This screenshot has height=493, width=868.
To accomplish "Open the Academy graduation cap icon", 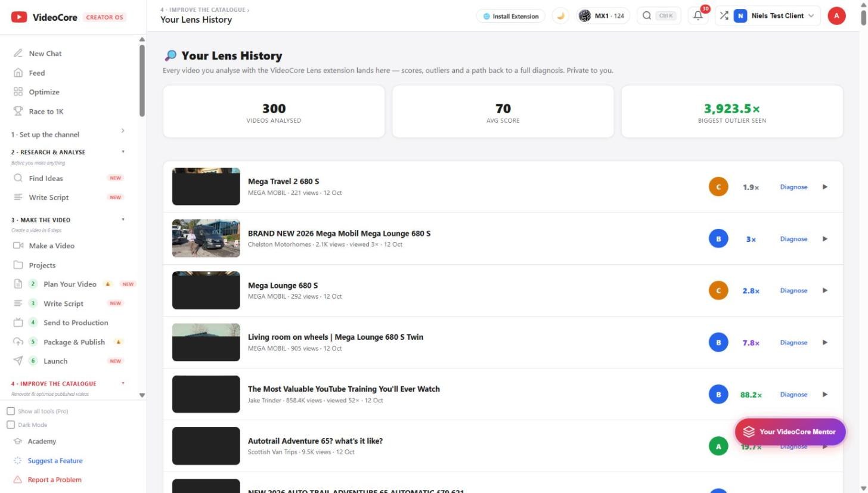I will coord(18,442).
